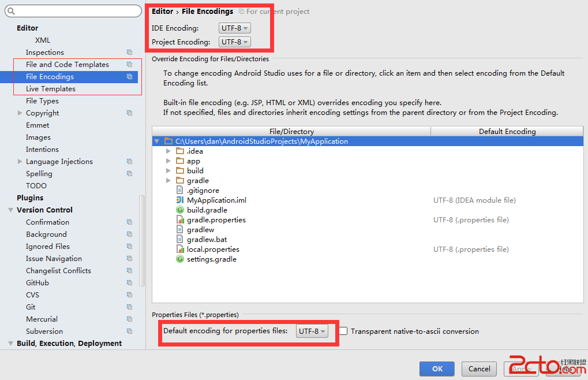
Task: Open File Types settings page
Action: point(42,101)
